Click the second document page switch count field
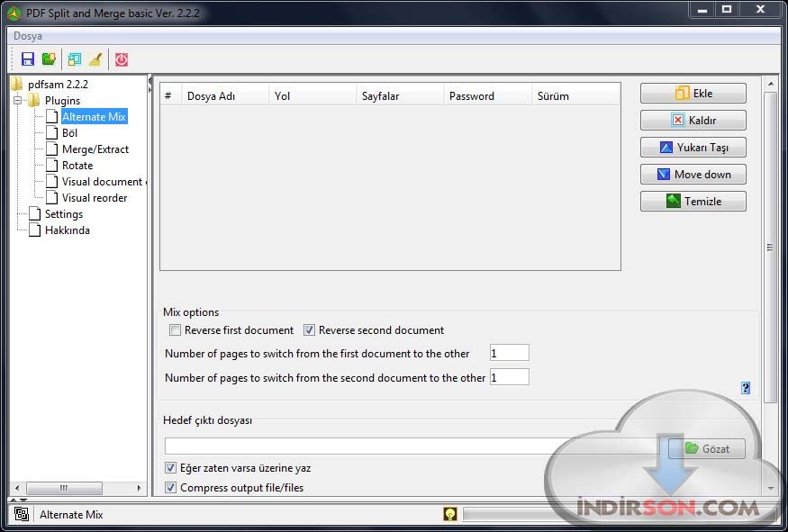The width and height of the screenshot is (788, 532). [509, 377]
